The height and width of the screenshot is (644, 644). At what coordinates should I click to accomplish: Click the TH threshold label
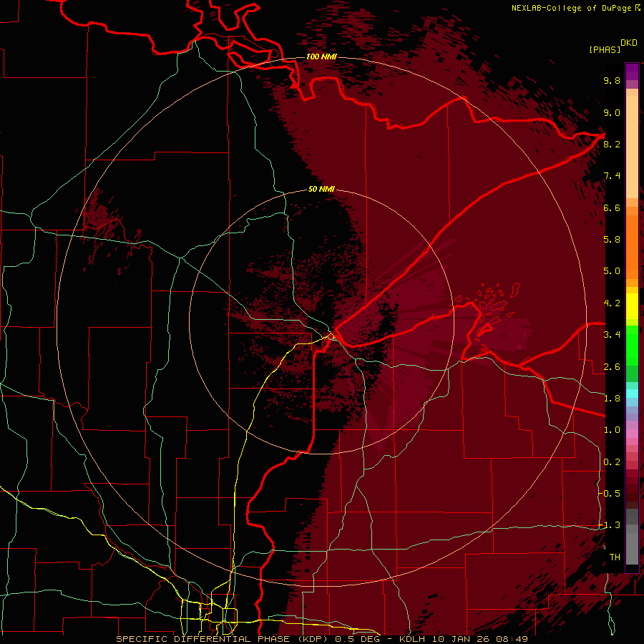click(615, 557)
